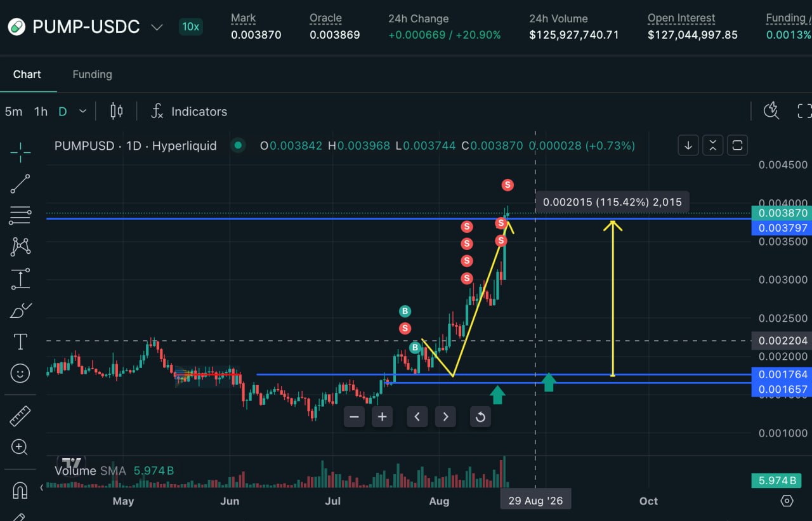Toggle magnet mode for drawings
The image size is (812, 521).
click(x=20, y=491)
